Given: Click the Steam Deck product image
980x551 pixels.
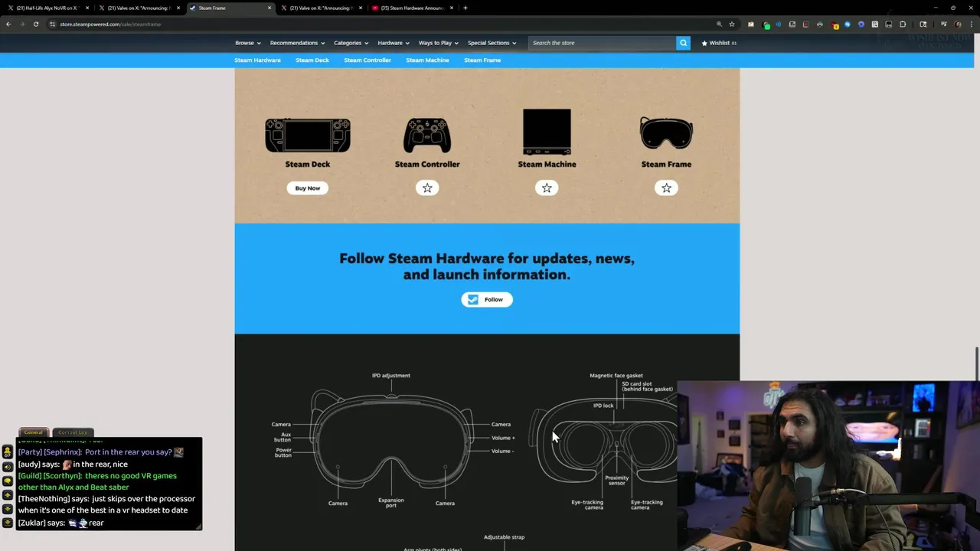Looking at the screenshot, I should click(308, 135).
